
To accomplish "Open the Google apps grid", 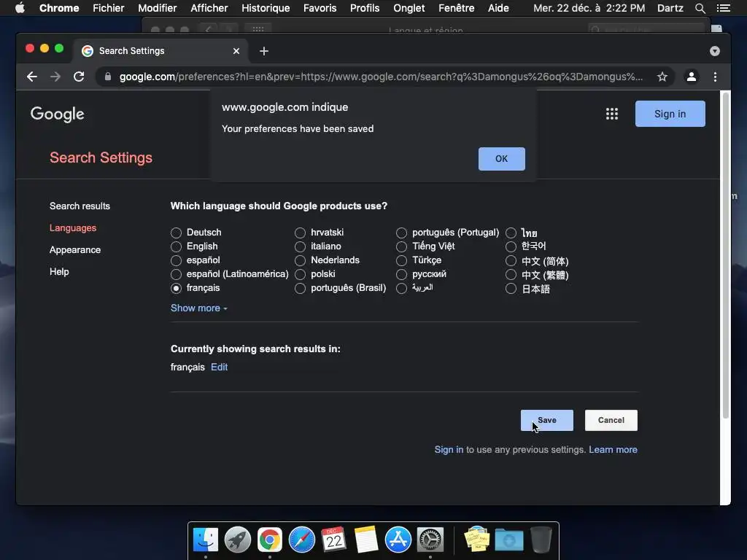I will 612,114.
